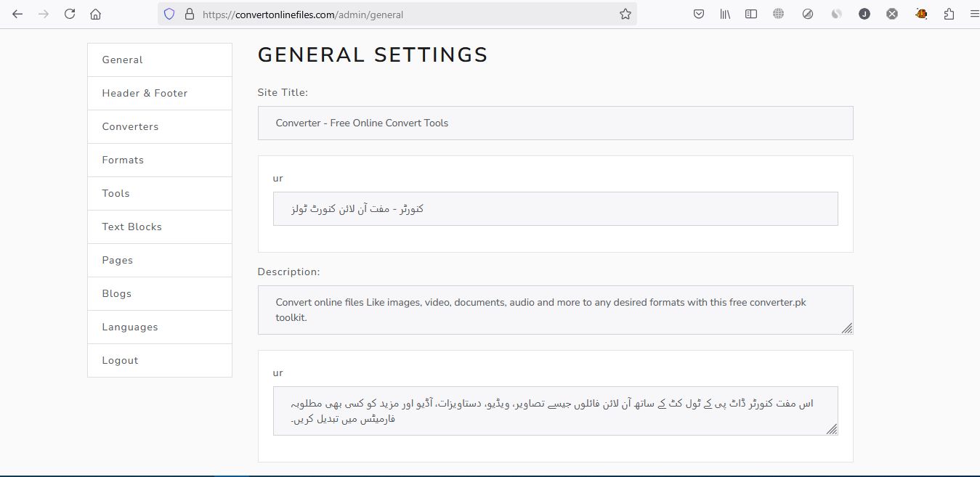The width and height of the screenshot is (980, 477).
Task: Click the circle-slash extension icon
Action: pos(808,14)
